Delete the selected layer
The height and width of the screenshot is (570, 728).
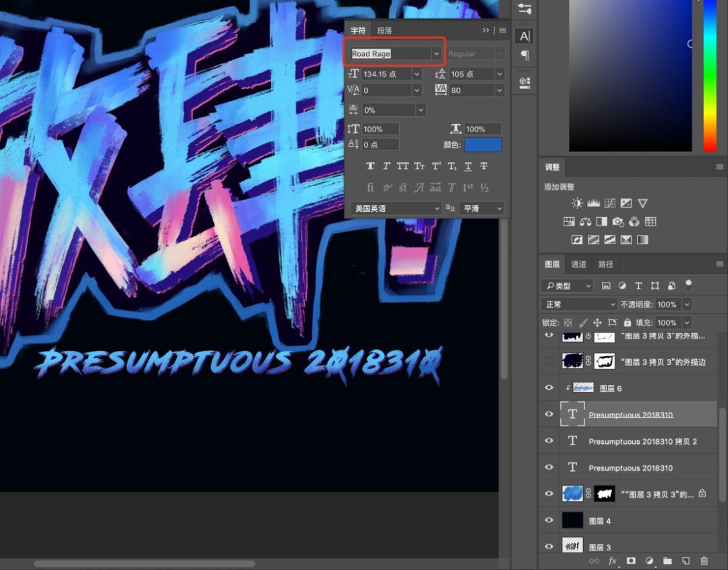pos(704,561)
